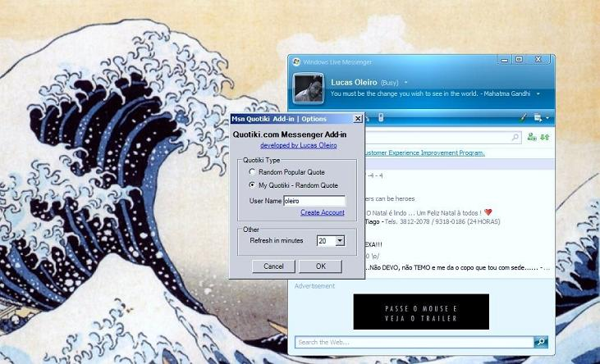Expand the Refresh in minutes dropdown
This screenshot has height=364, width=600.
(x=340, y=240)
